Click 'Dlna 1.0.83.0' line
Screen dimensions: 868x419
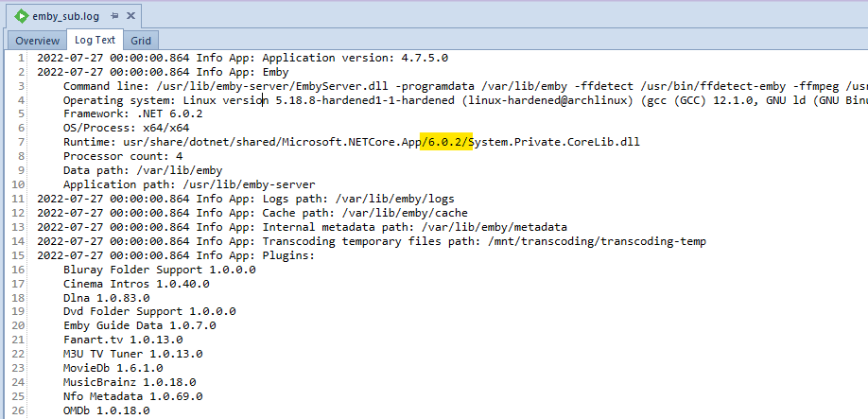tap(106, 298)
